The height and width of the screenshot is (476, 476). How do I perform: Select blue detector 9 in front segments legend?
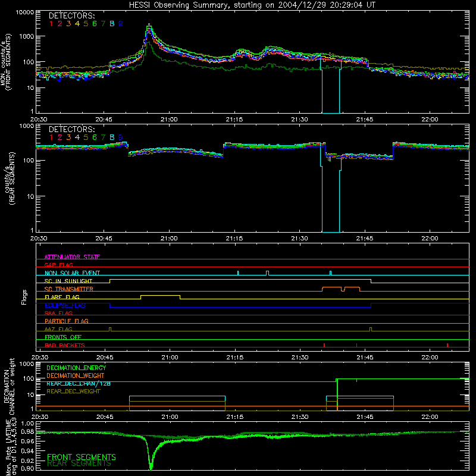click(x=121, y=24)
